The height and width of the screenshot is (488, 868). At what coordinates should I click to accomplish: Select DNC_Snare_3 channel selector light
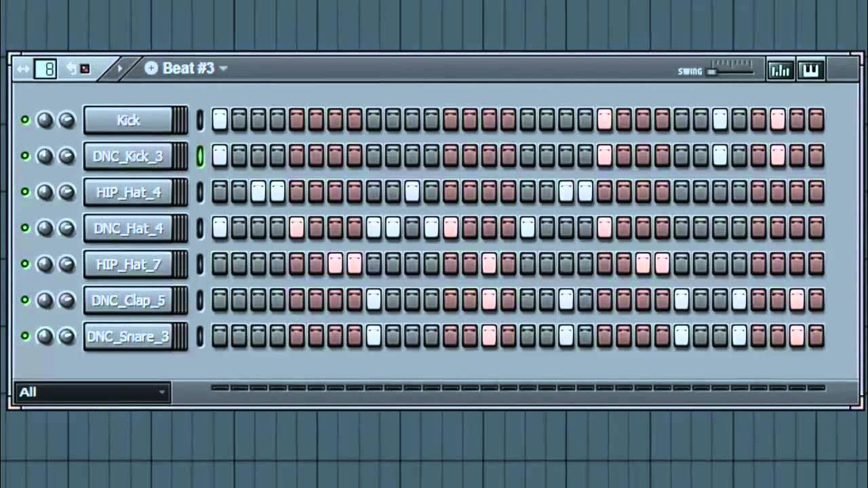click(200, 335)
